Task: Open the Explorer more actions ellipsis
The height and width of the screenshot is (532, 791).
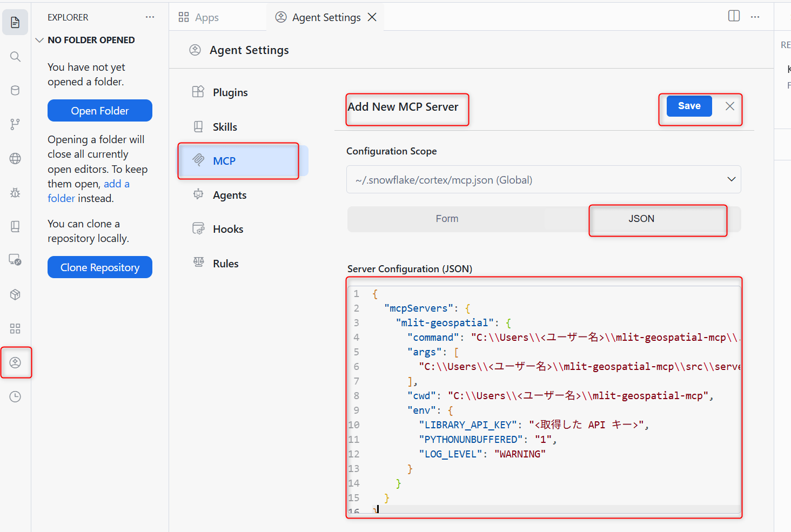Action: pyautogui.click(x=150, y=17)
